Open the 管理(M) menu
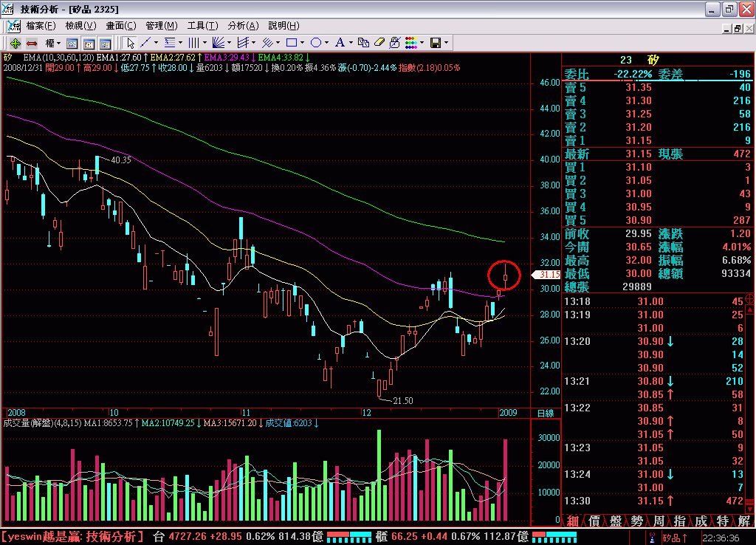This screenshot has width=756, height=545. point(162,26)
